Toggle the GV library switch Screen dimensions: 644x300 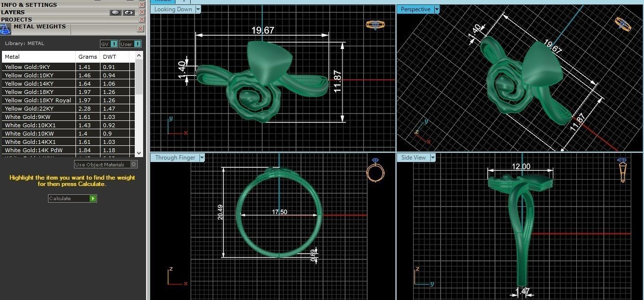click(x=109, y=44)
